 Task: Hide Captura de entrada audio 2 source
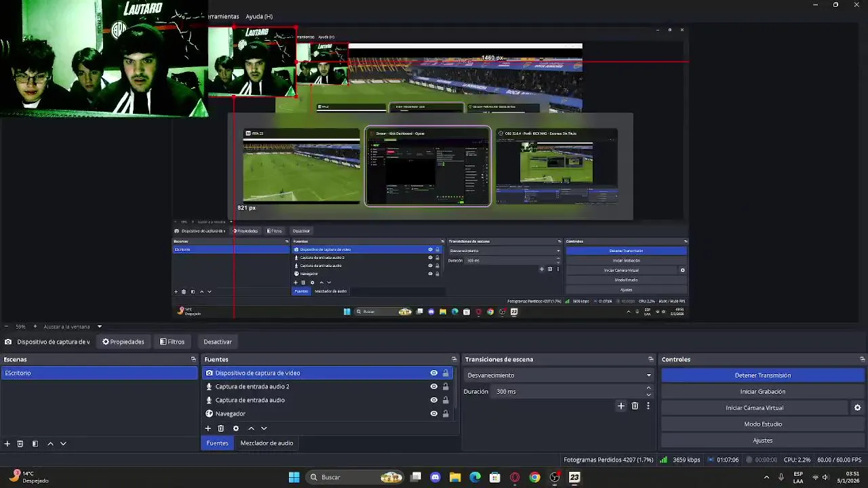tap(434, 386)
